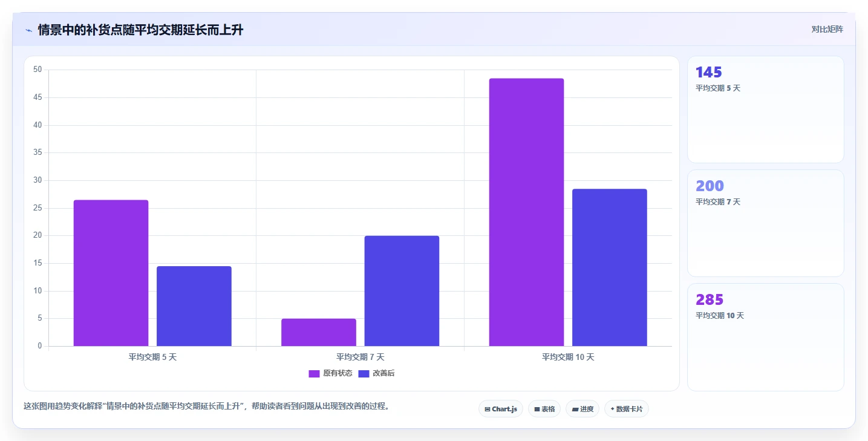
Task: Select the 145 平均交期 5 天 data card
Action: tap(765, 109)
